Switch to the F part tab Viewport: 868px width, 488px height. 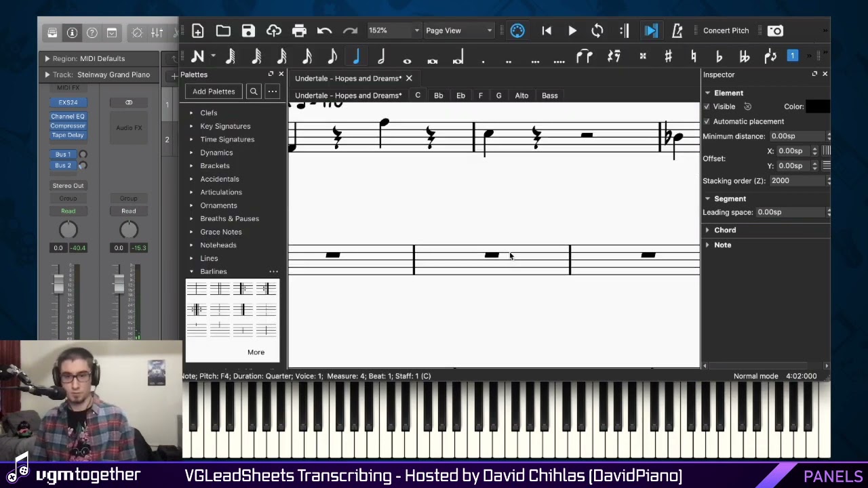(x=481, y=96)
